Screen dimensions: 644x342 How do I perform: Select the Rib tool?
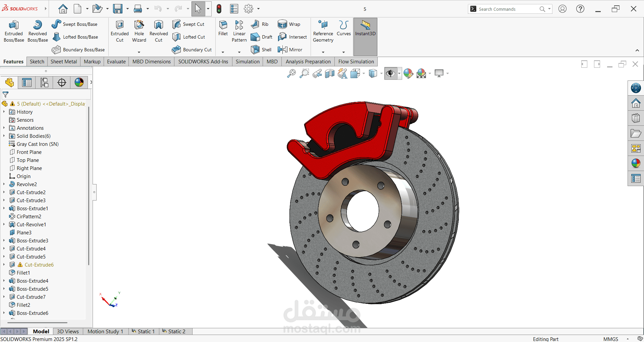(260, 24)
